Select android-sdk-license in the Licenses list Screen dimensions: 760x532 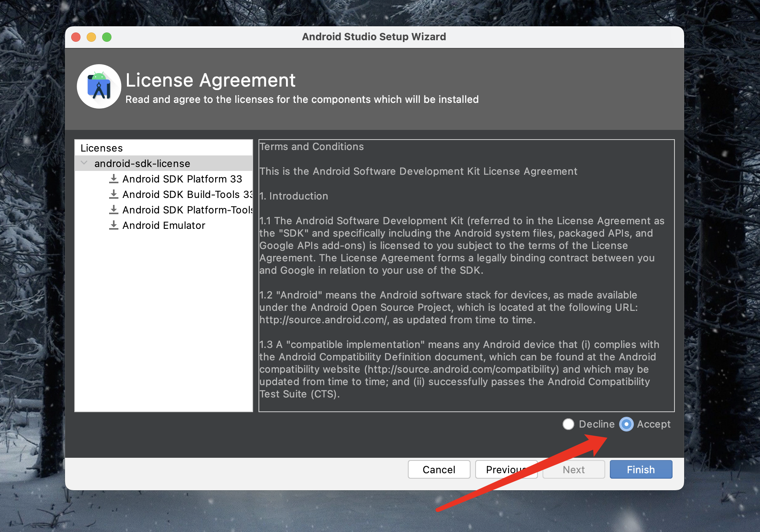[x=142, y=164]
